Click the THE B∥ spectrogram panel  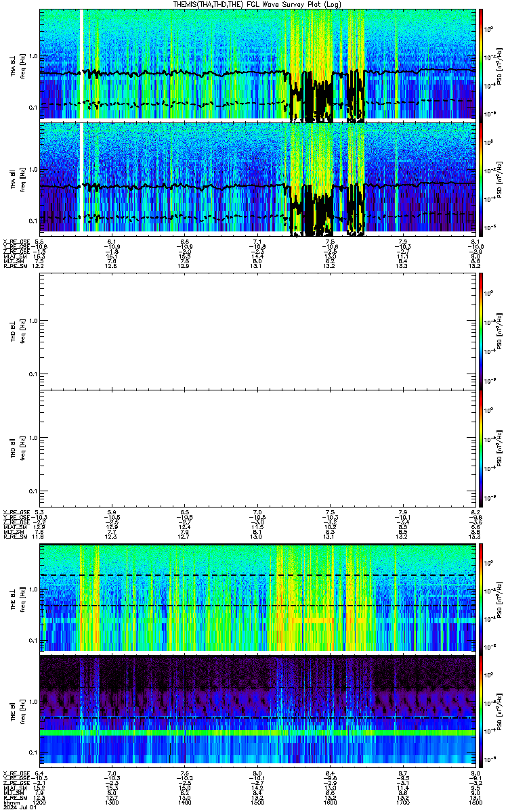tap(257, 710)
